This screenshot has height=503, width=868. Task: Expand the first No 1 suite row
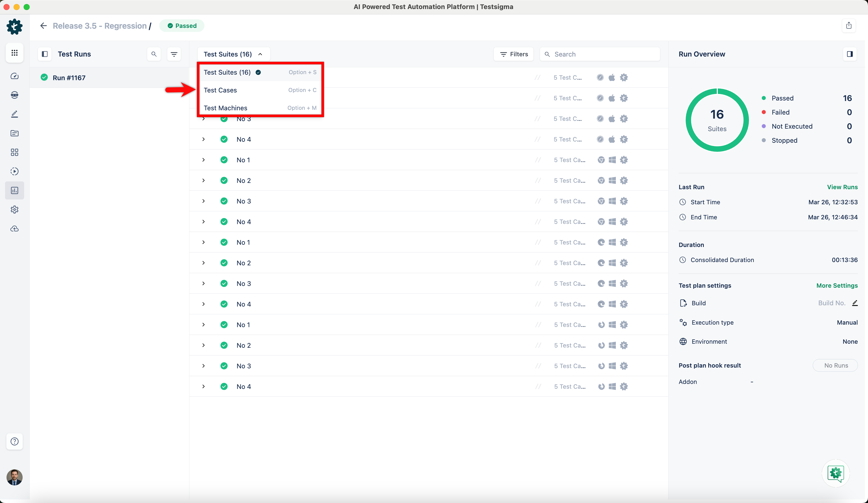(204, 160)
